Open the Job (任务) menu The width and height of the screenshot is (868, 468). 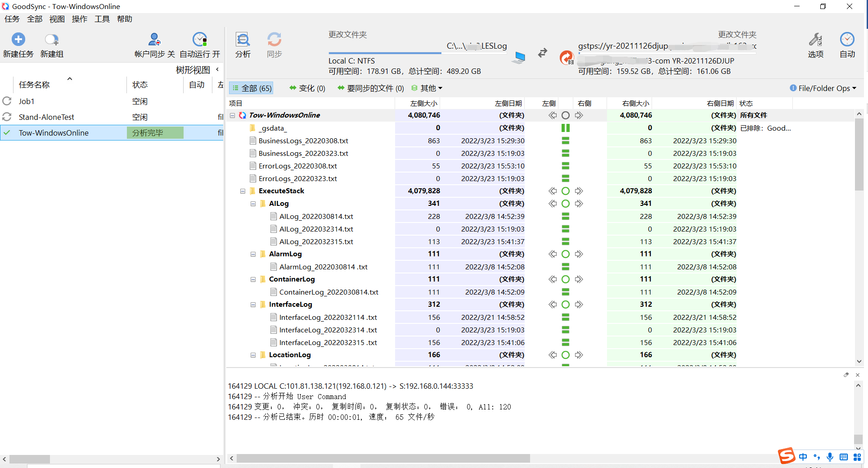[x=12, y=19]
